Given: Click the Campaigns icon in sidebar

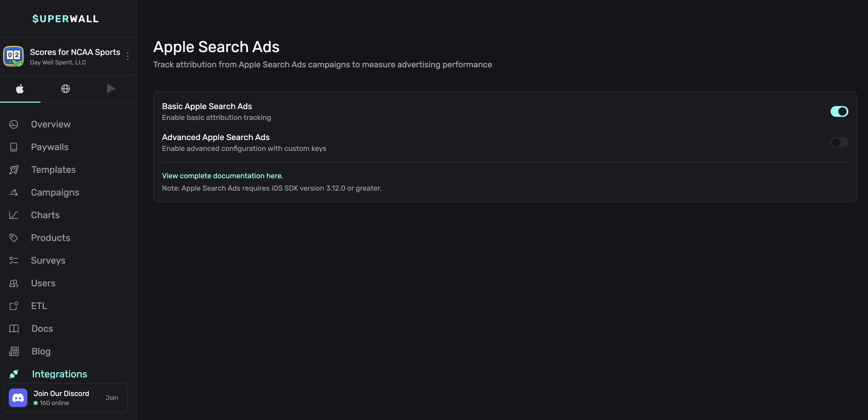Looking at the screenshot, I should 13,192.
